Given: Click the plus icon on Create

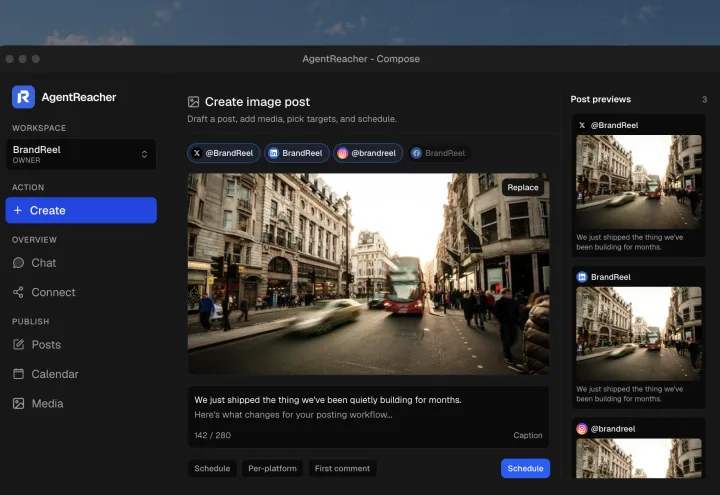Looking at the screenshot, I should 18,210.
